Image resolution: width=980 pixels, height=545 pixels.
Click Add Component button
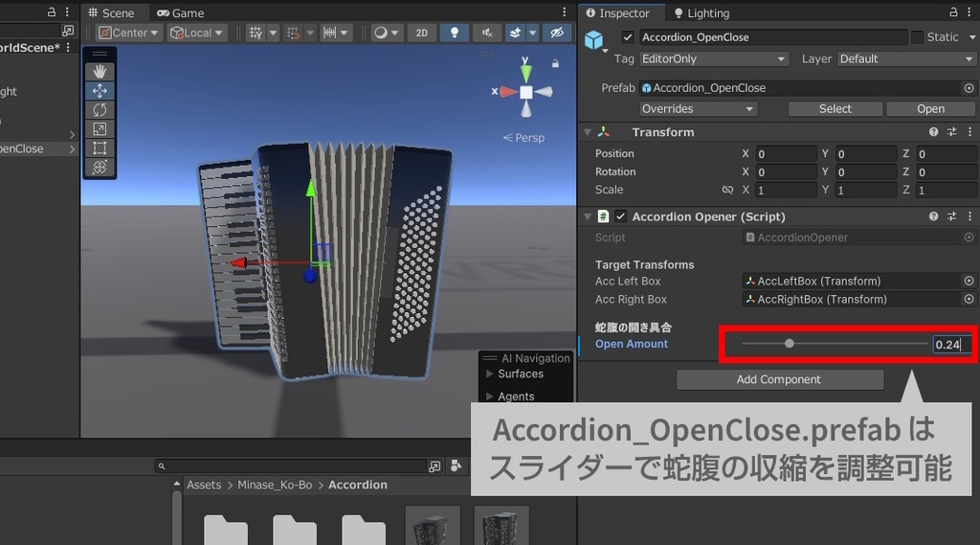tap(779, 379)
